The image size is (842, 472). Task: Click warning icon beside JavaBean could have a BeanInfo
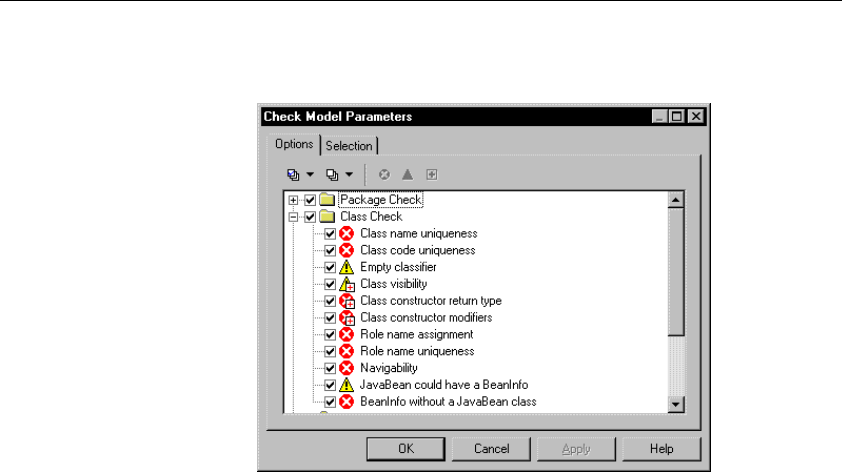pos(347,385)
